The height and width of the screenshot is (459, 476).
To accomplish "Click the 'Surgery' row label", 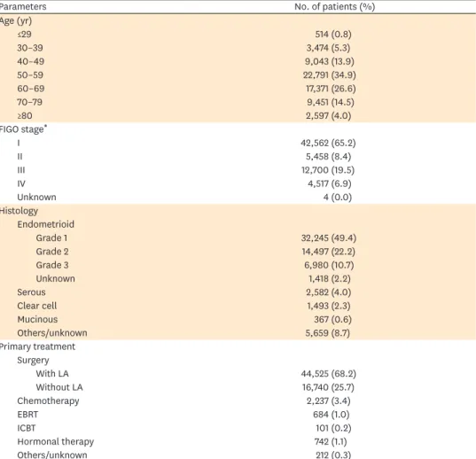I will point(33,361).
